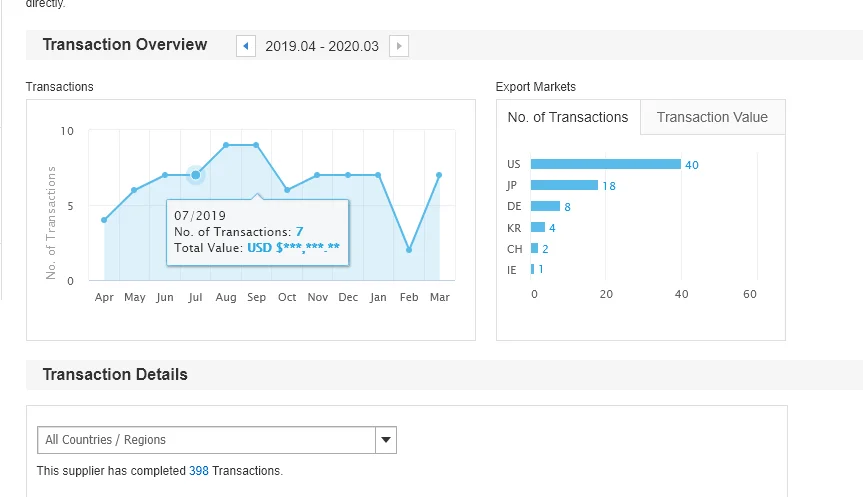Click the October data point on chart
863x497 pixels.
point(287,190)
